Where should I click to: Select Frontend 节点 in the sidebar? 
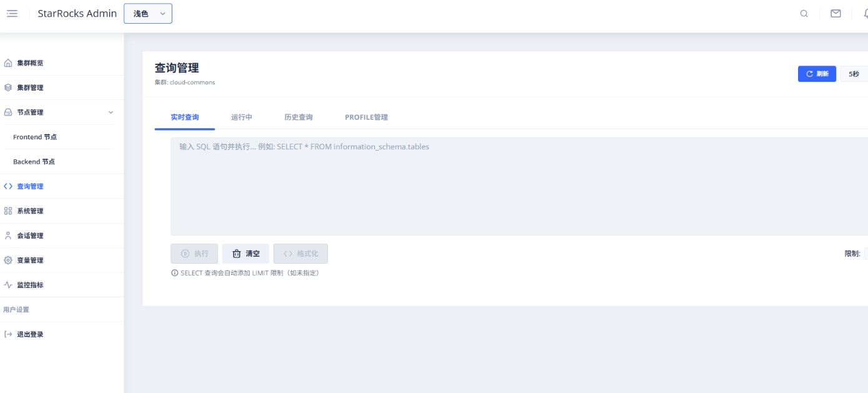[35, 137]
